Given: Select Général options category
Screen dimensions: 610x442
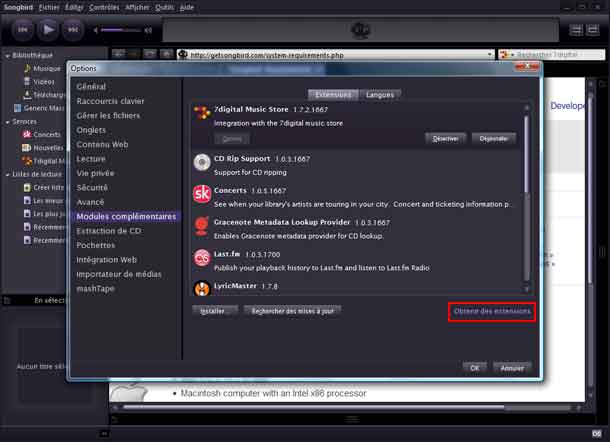Looking at the screenshot, I should [x=91, y=86].
